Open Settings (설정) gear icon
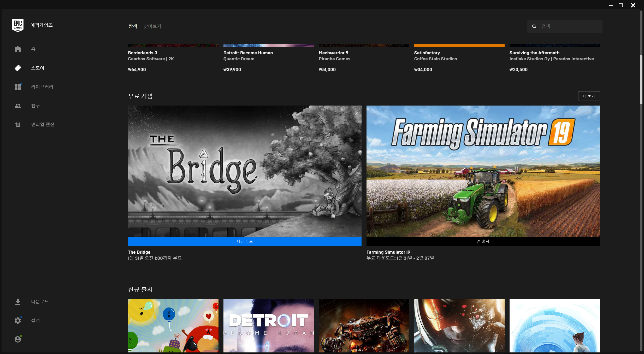Image resolution: width=644 pixels, height=354 pixels. point(18,320)
